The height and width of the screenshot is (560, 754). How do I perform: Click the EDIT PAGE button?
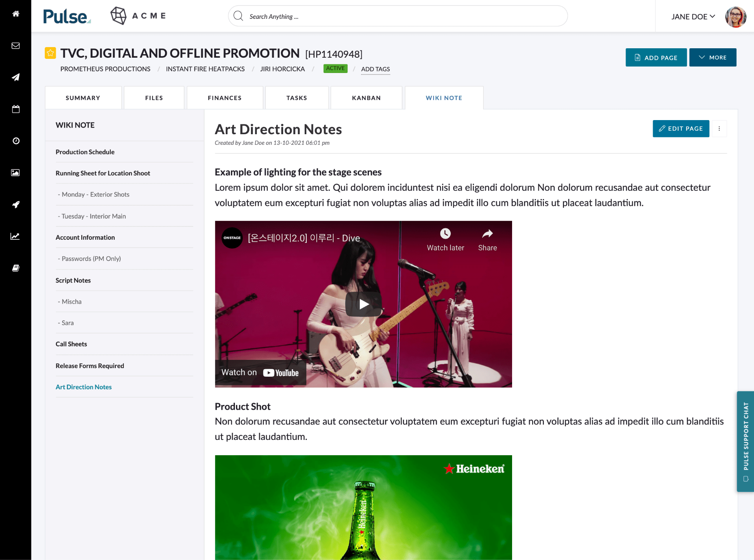pos(681,128)
